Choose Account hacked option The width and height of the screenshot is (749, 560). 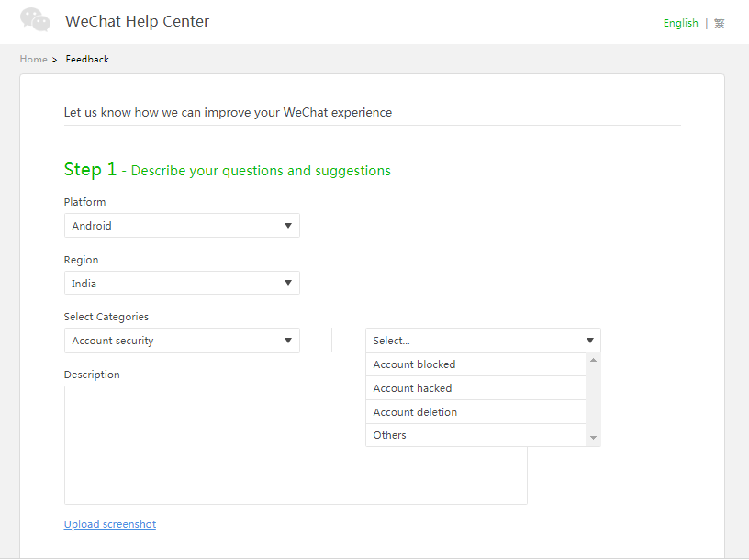(475, 388)
